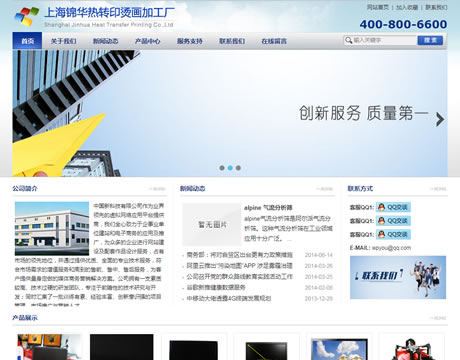The image size is (460, 360).
Task: Select the highlighted middle carousel dot
Action: click(x=230, y=168)
